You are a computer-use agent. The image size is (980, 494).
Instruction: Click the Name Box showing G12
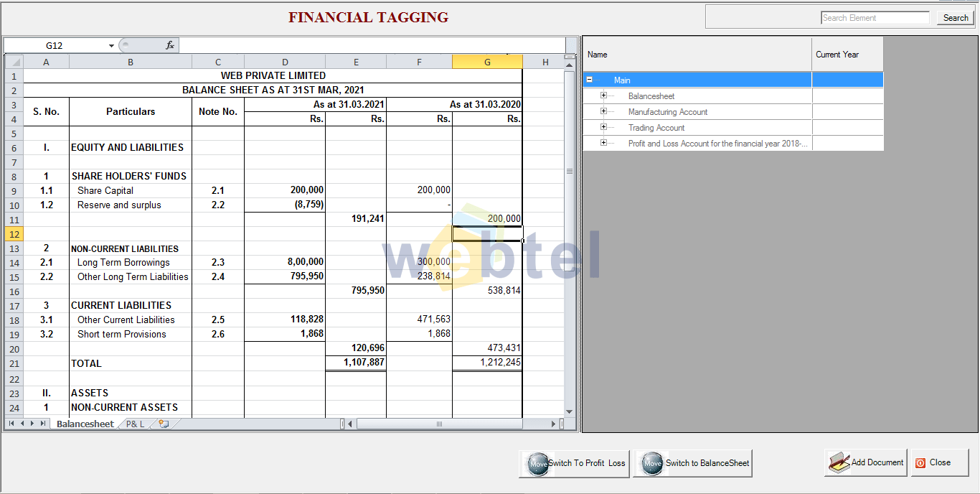point(55,46)
